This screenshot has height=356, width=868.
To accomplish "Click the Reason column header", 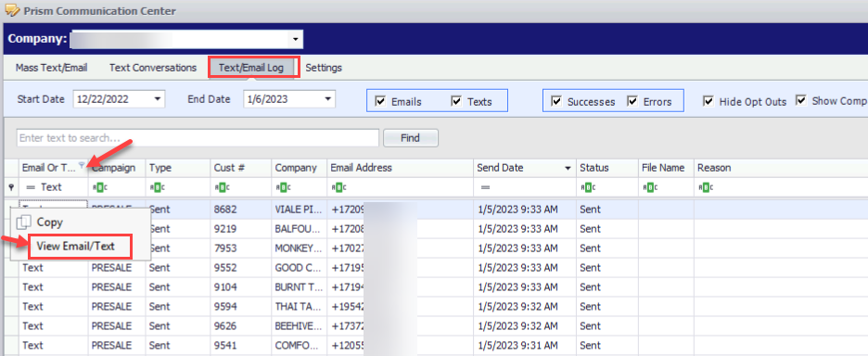I will point(781,168).
